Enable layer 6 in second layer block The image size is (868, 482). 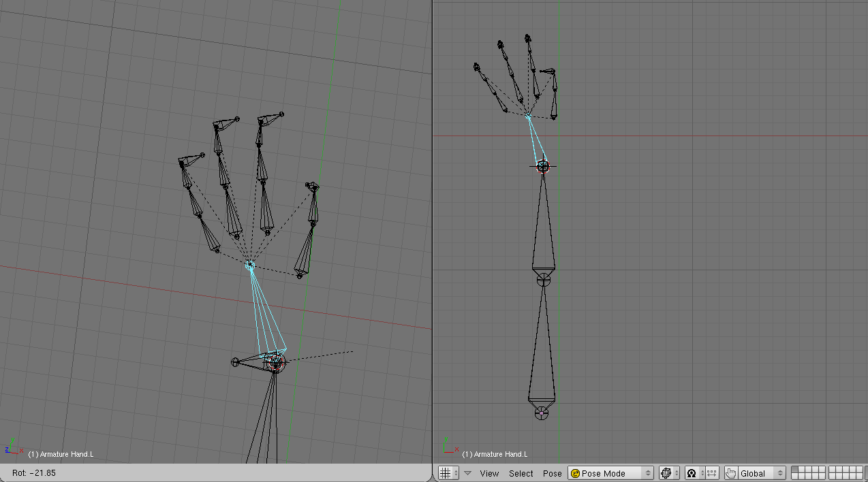pyautogui.click(x=833, y=470)
